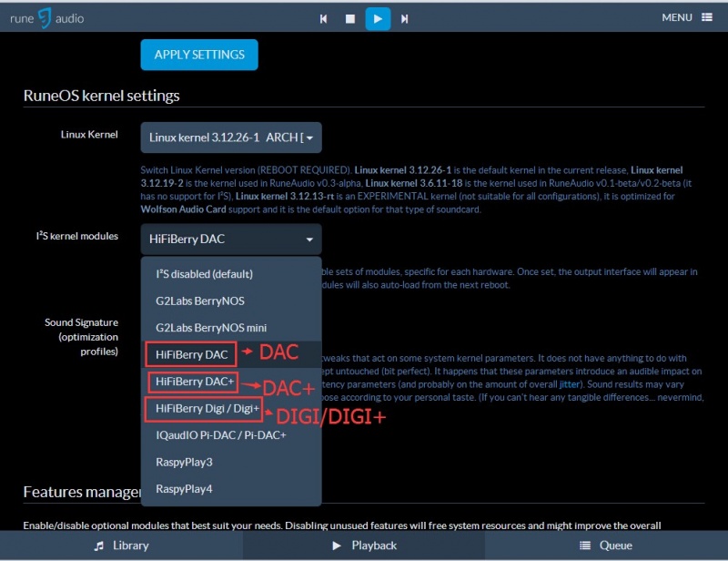Click the list icon on the Queue tab
This screenshot has height=561, width=728.
point(583,546)
